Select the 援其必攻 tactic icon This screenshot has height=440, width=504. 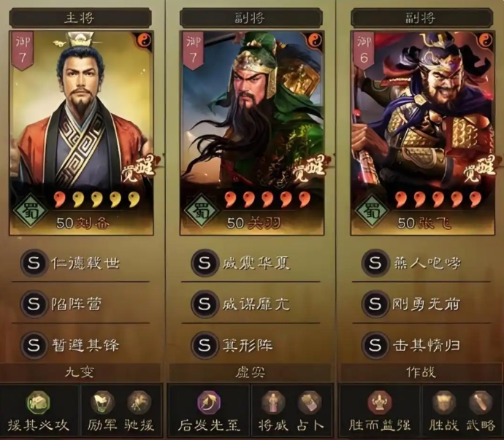38,403
